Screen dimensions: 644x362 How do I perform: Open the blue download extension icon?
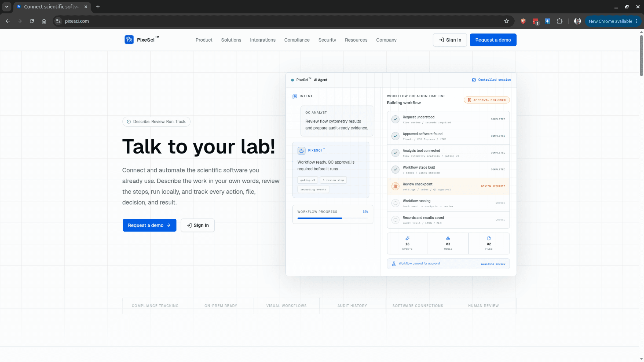tap(547, 21)
